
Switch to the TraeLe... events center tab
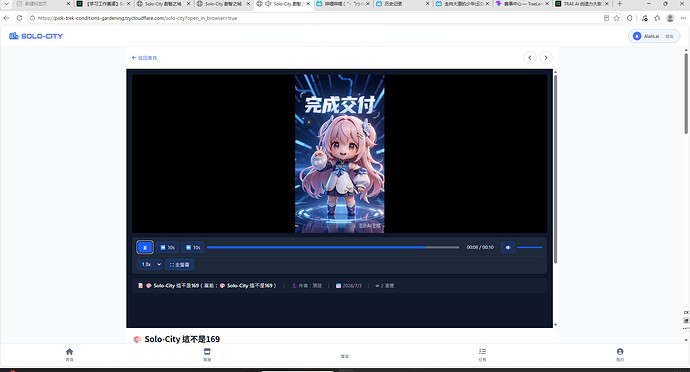pos(522,4)
